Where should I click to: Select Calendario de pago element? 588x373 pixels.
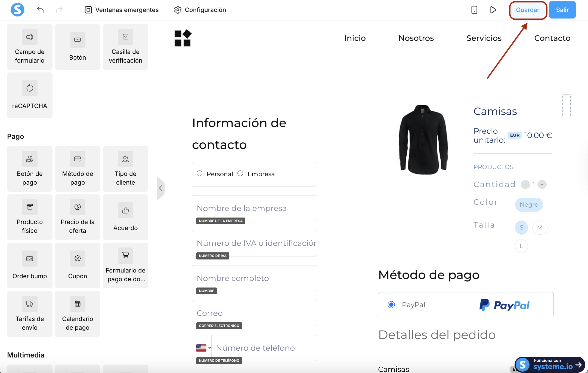pos(78,314)
